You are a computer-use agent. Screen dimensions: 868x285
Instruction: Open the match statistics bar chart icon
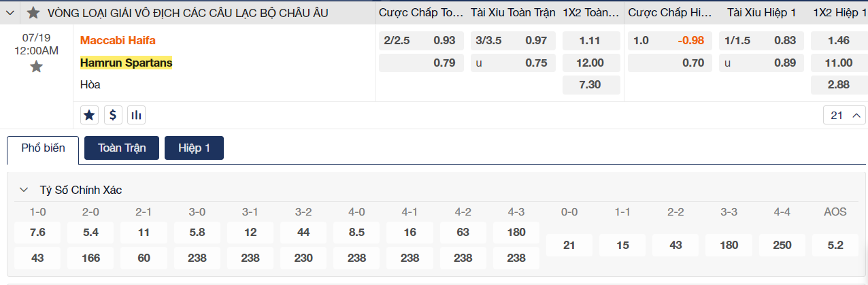[x=137, y=115]
